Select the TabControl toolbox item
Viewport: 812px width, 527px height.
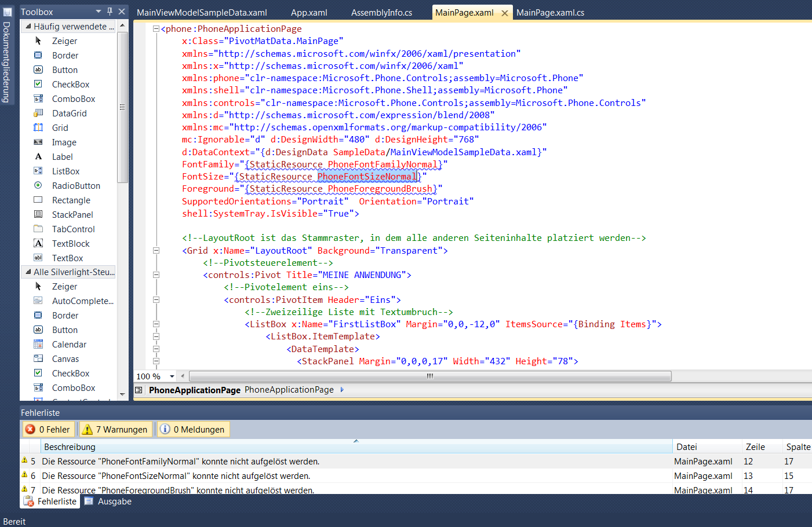[74, 229]
